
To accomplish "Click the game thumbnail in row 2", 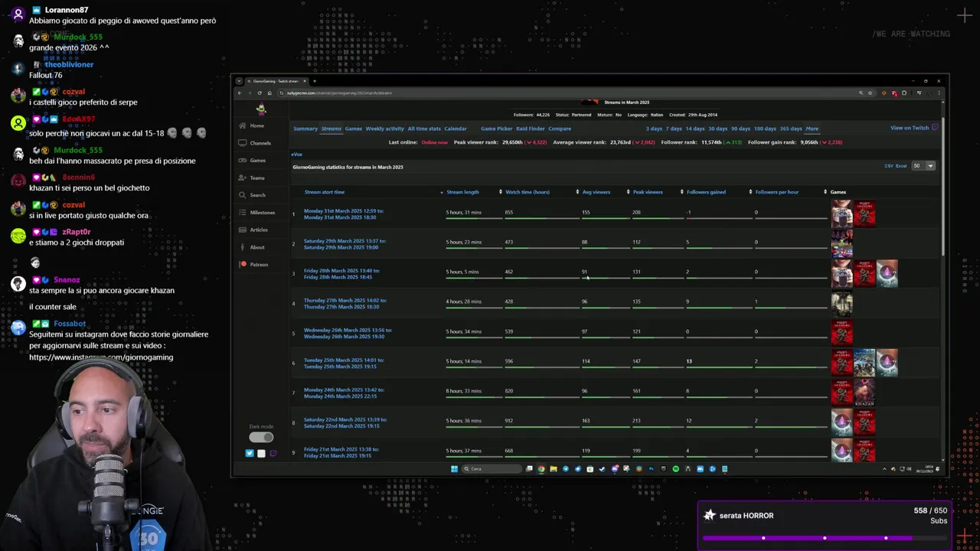I will 841,244.
